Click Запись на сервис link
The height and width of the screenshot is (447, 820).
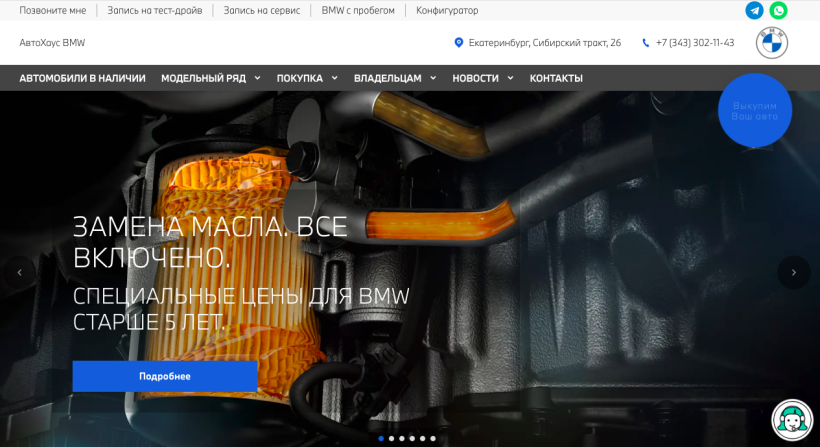coord(262,10)
